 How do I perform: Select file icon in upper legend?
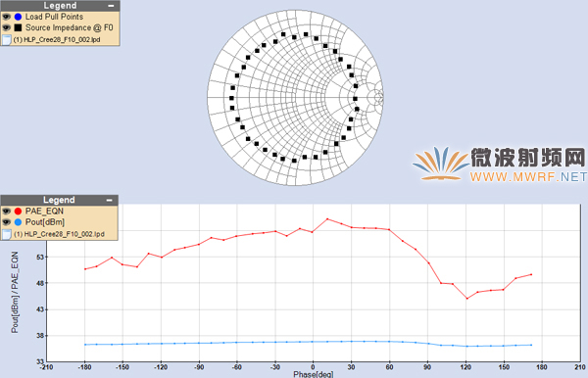(7, 40)
